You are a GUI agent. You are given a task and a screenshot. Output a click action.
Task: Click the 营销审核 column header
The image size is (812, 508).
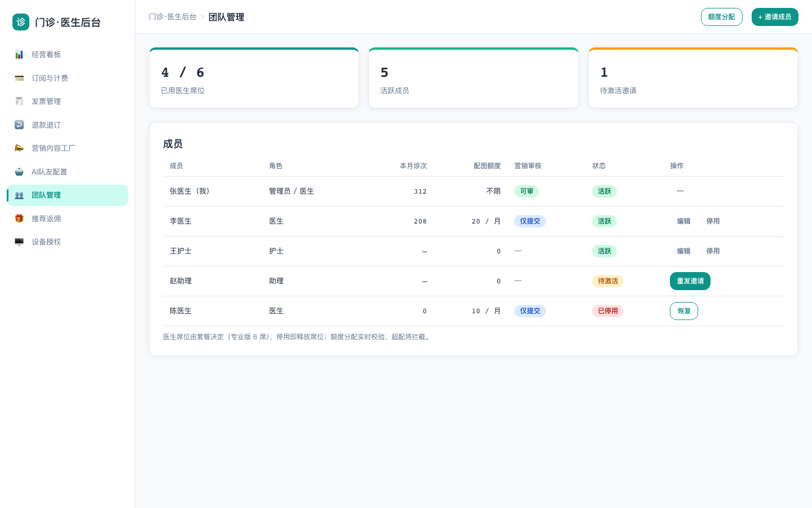(x=528, y=166)
